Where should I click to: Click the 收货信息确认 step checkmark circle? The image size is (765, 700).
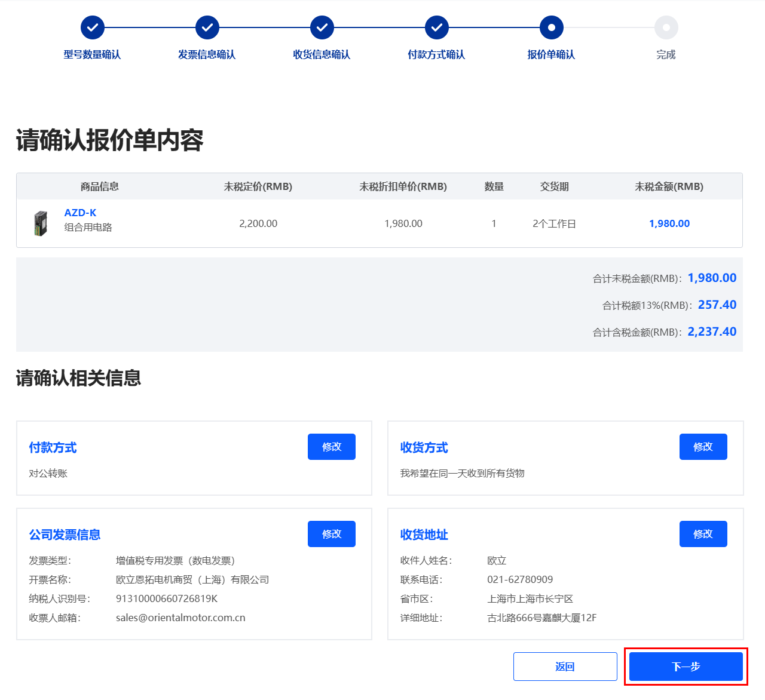click(322, 27)
